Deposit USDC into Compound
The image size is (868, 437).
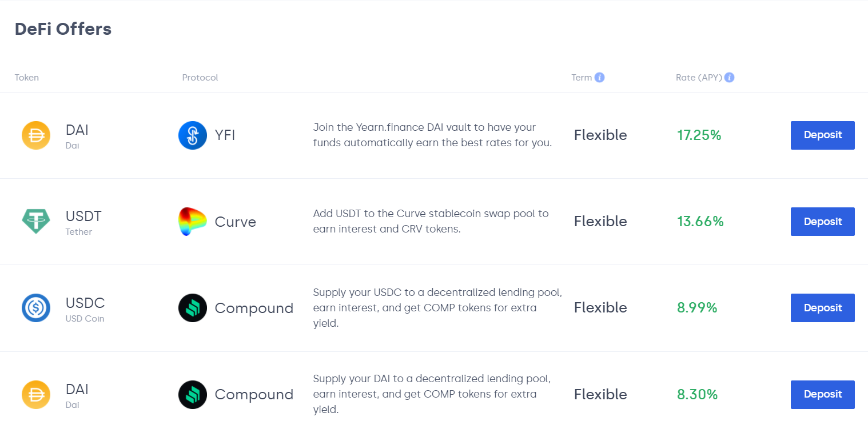(x=822, y=308)
